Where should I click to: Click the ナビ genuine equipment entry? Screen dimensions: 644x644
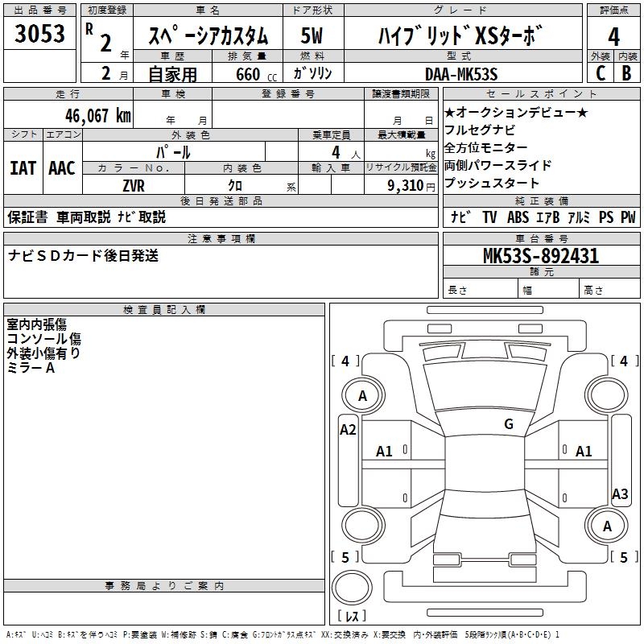coord(460,217)
